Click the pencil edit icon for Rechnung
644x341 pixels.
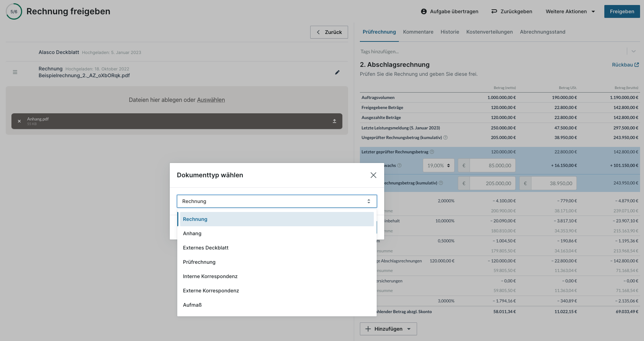[337, 72]
